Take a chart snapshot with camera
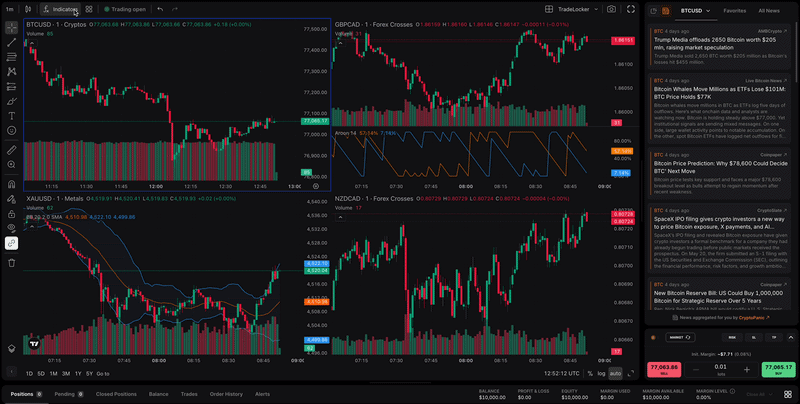The height and width of the screenshot is (404, 800). point(611,9)
